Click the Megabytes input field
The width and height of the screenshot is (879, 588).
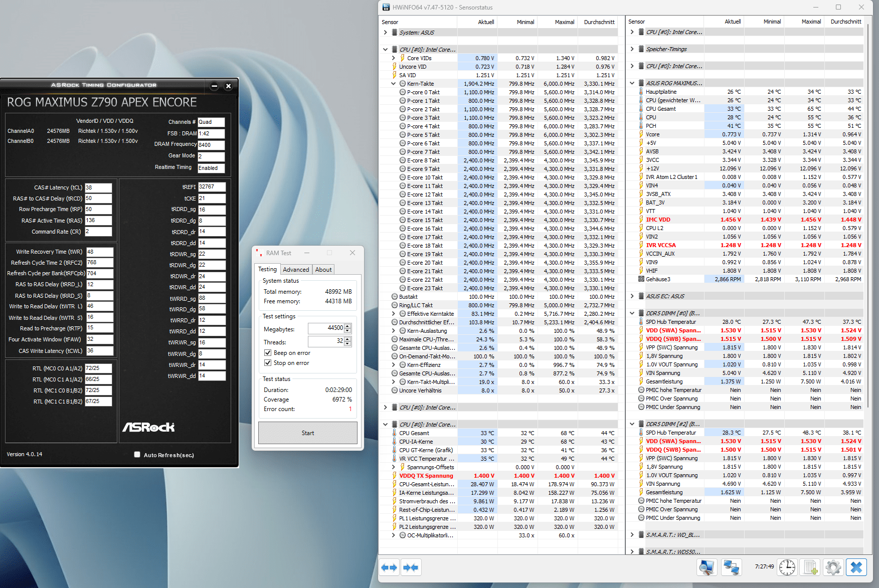326,328
